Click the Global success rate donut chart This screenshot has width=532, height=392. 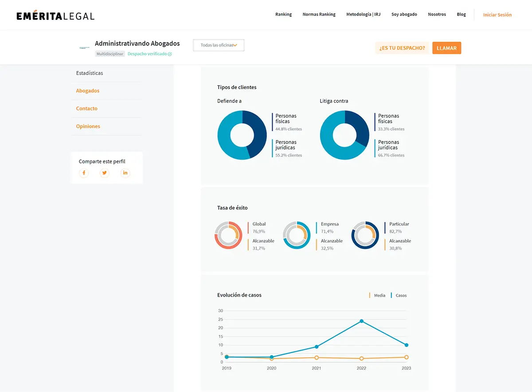228,235
